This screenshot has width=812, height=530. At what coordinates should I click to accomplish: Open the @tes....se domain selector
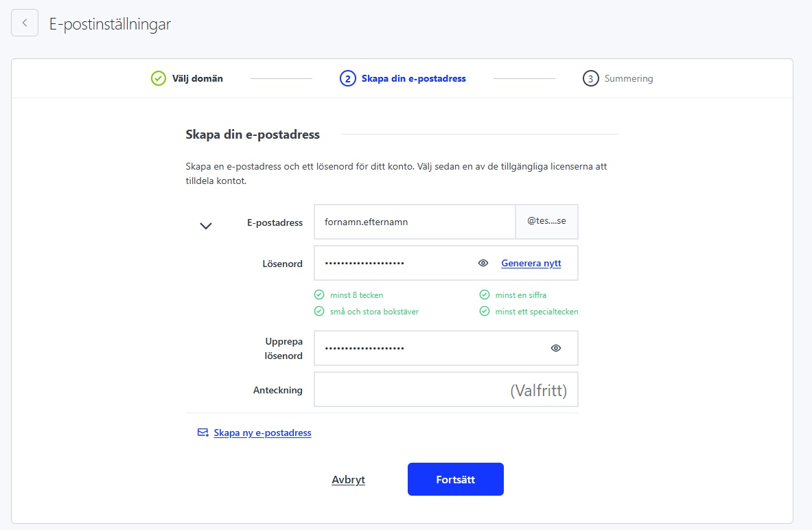[x=546, y=222]
